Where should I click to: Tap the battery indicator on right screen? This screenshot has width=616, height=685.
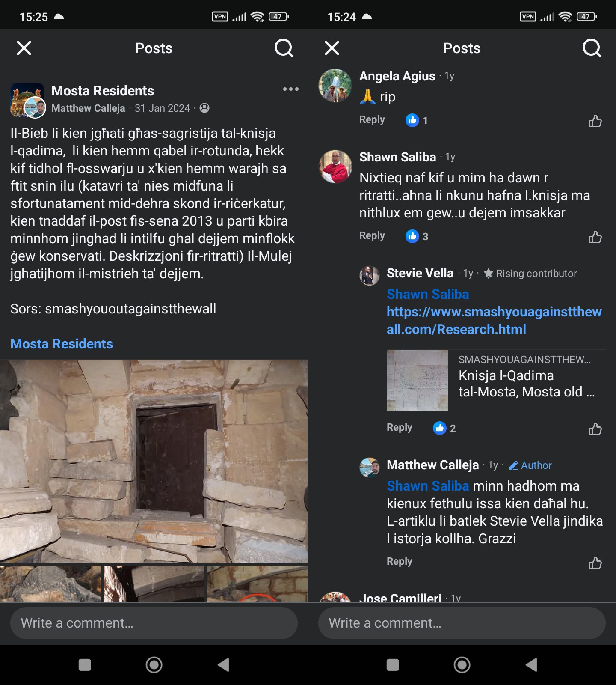click(586, 17)
